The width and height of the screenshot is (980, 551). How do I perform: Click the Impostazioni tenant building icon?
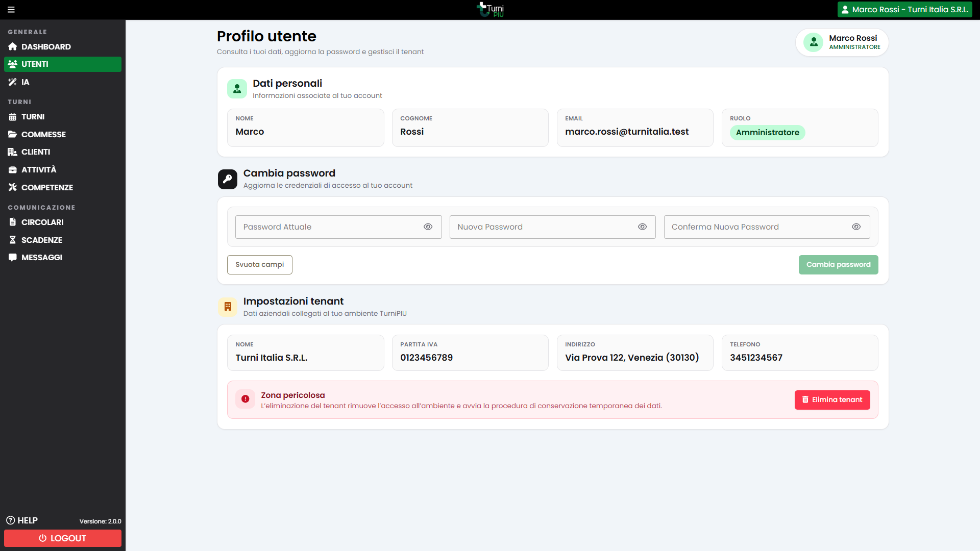(x=228, y=307)
